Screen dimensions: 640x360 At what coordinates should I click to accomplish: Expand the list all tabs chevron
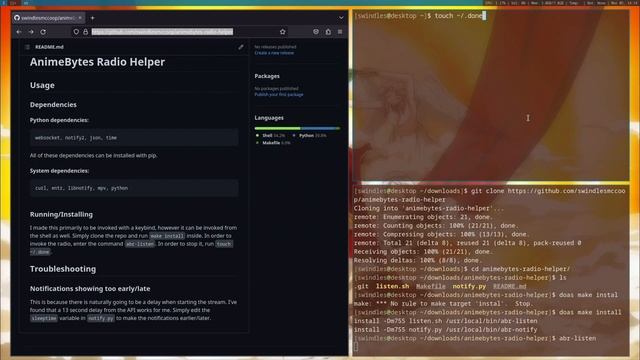point(341,18)
